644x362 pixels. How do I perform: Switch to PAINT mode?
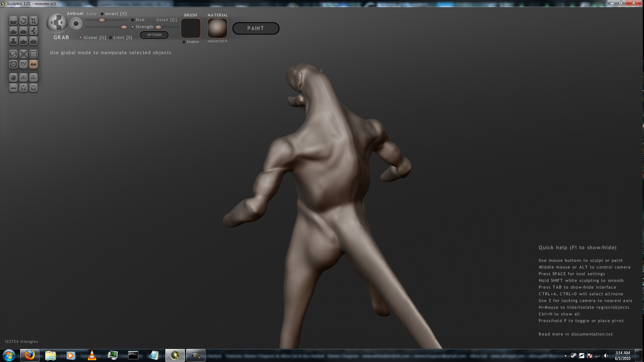click(256, 29)
